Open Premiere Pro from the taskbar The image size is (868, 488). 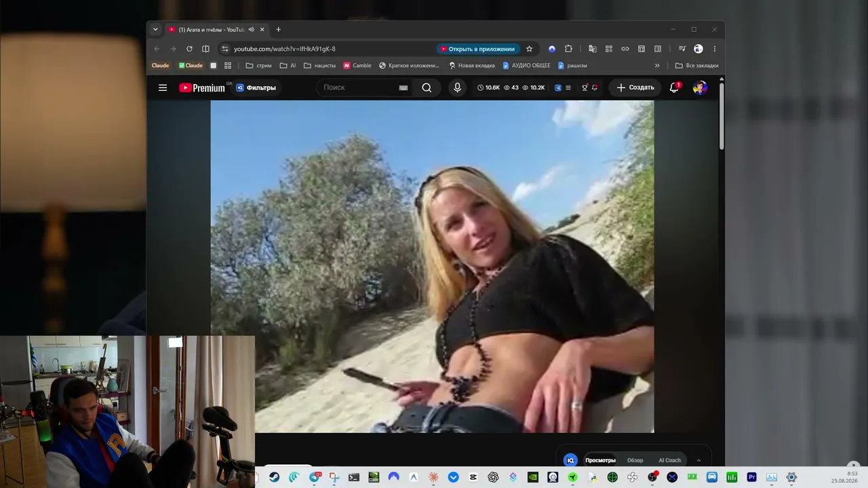pyautogui.click(x=751, y=477)
